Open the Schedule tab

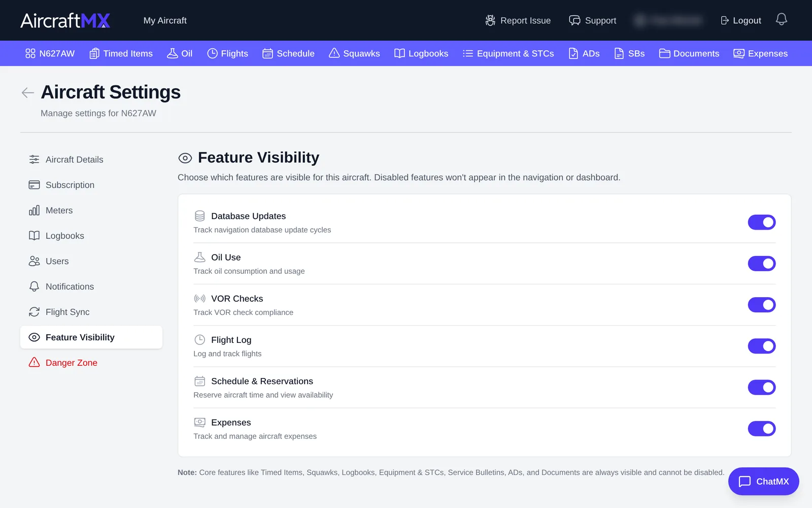288,53
